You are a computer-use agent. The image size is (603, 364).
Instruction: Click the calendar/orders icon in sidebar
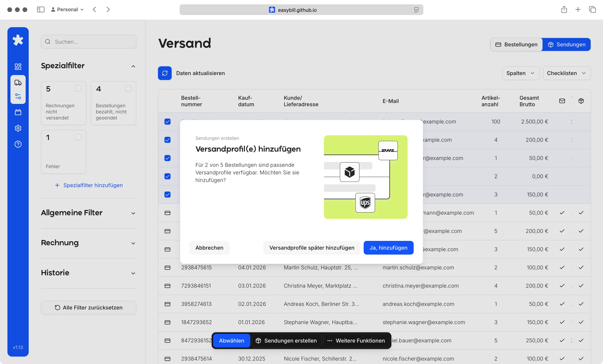coord(18,112)
